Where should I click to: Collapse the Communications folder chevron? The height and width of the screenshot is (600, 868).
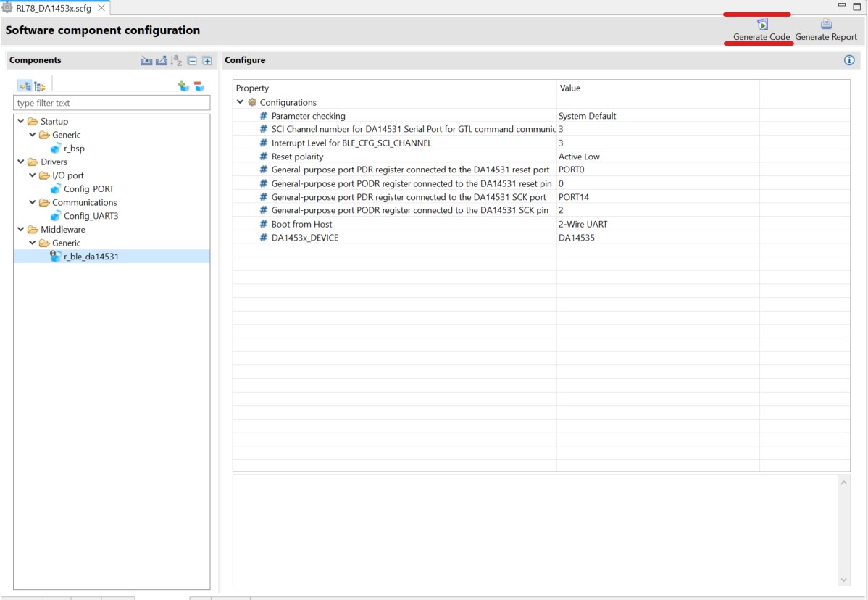pos(33,203)
